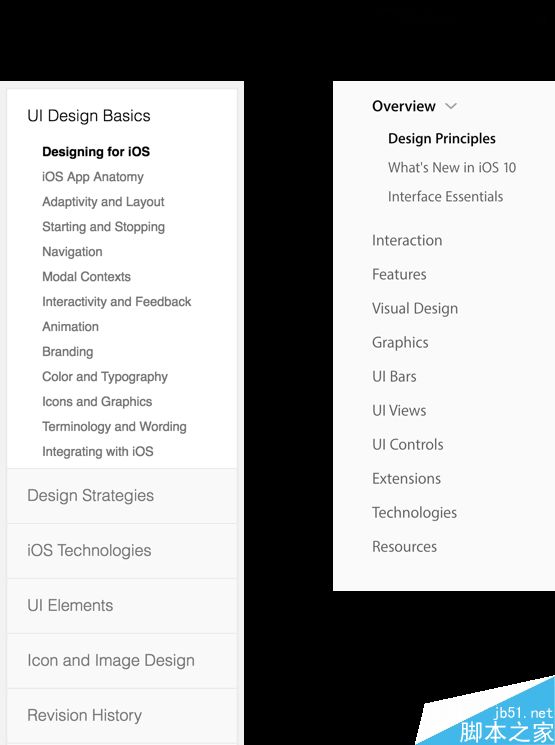Select Design Principles in Overview

442,139
